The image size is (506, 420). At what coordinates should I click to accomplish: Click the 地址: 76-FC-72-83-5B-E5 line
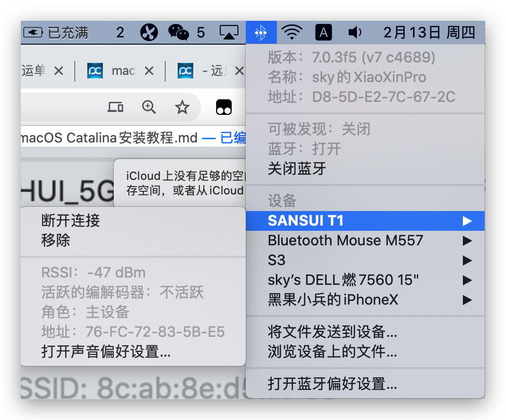pos(133,332)
